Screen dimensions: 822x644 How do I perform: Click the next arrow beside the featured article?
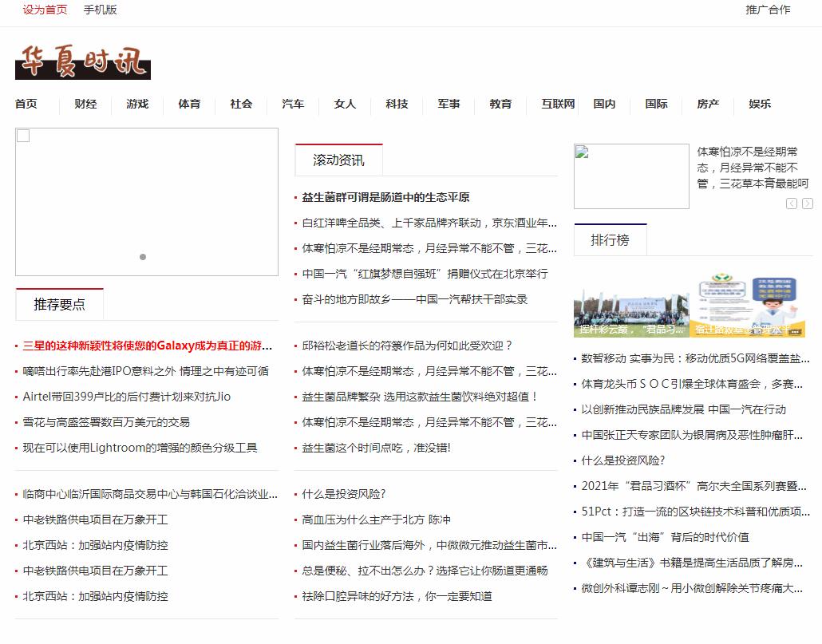pyautogui.click(x=808, y=203)
